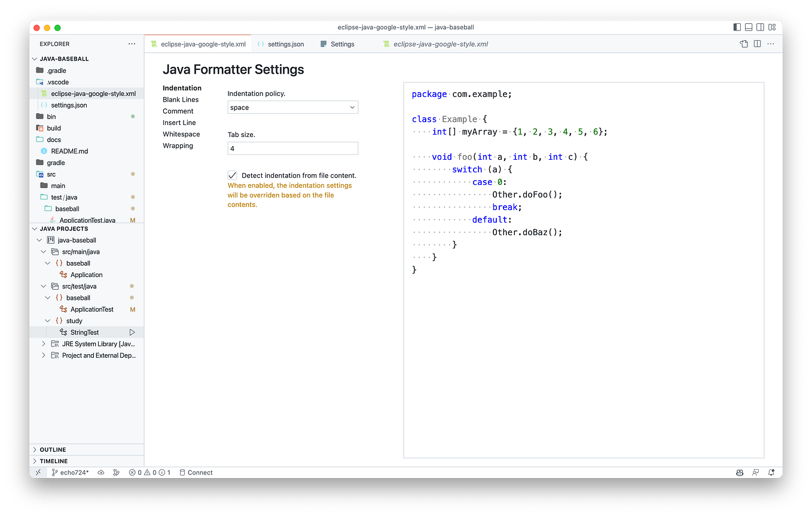
Task: Open the Indentation policy dropdown
Action: tap(292, 107)
